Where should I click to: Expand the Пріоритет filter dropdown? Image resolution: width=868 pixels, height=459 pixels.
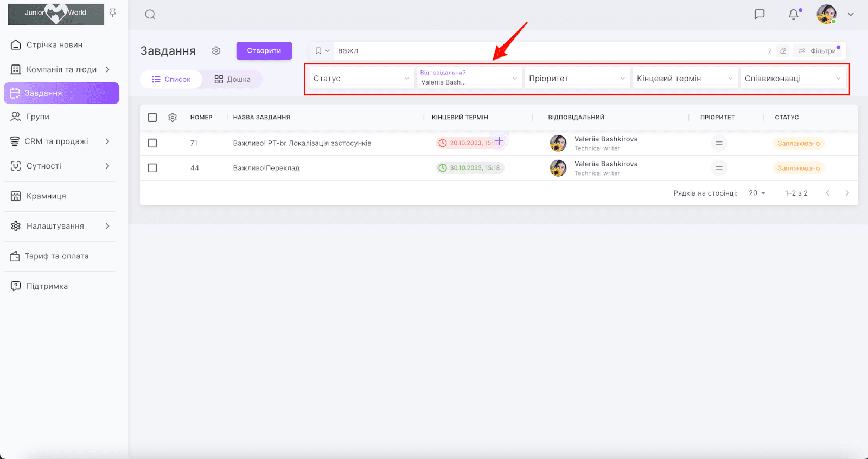point(577,79)
